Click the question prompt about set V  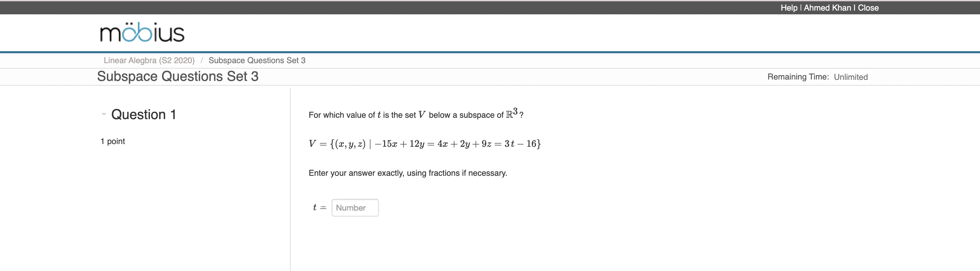point(416,114)
